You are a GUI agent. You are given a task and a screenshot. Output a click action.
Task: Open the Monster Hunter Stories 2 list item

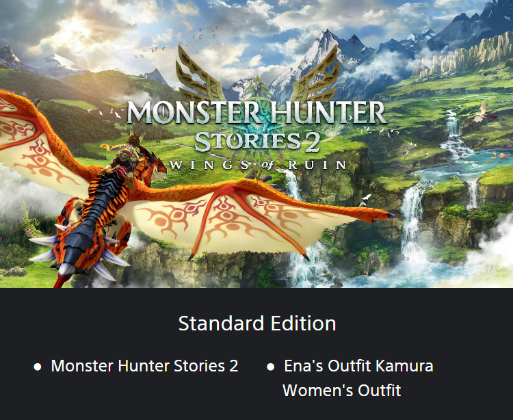point(144,366)
